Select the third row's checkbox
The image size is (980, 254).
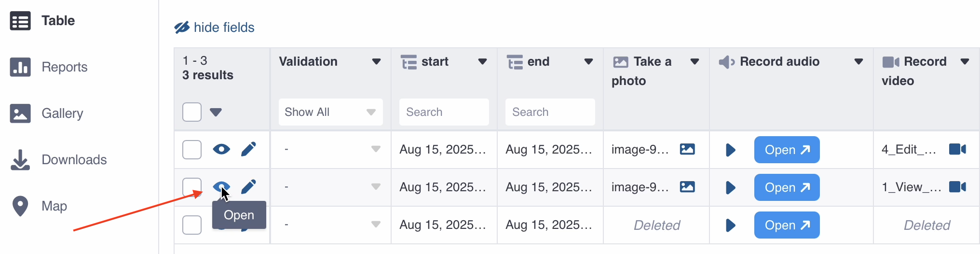click(x=192, y=225)
